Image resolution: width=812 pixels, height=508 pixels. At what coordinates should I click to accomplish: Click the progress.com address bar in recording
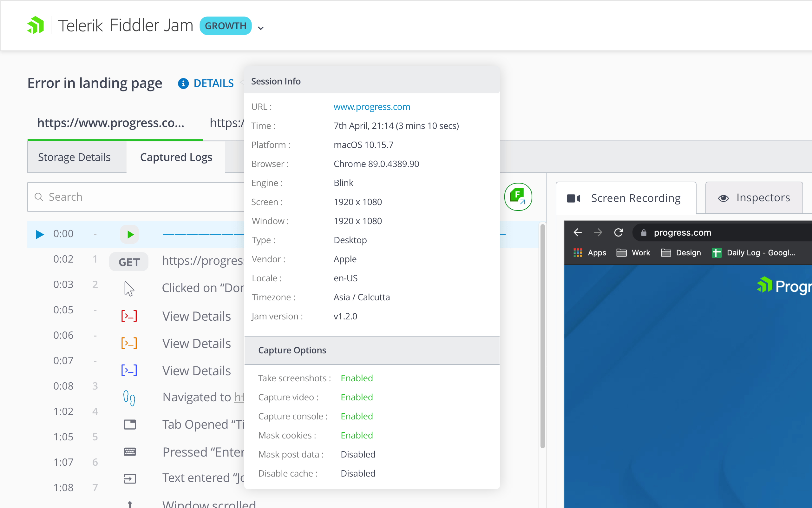pos(722,232)
